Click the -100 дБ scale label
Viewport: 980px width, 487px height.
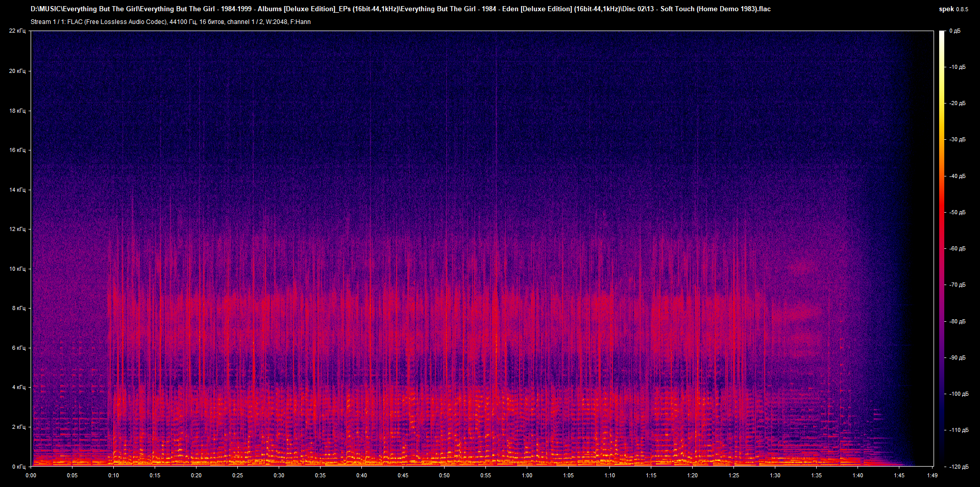(x=959, y=394)
